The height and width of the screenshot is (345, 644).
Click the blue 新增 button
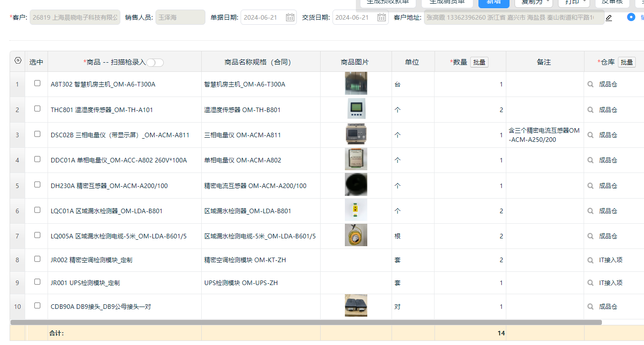click(494, 3)
